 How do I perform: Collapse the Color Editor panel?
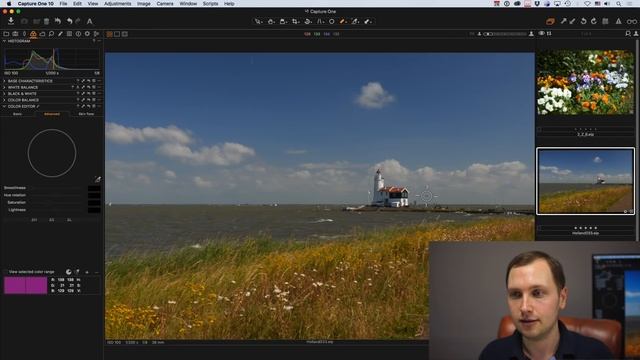pyautogui.click(x=4, y=106)
